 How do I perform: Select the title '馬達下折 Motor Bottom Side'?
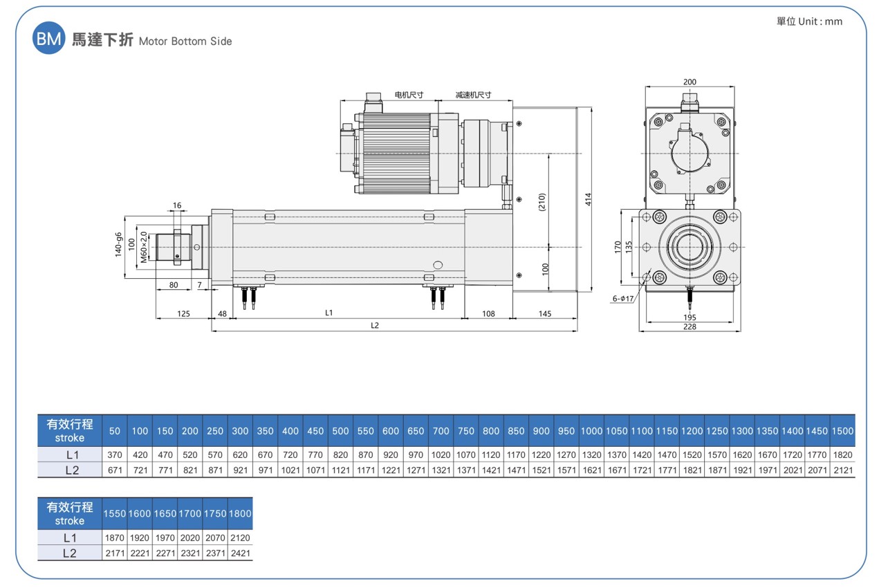click(152, 41)
